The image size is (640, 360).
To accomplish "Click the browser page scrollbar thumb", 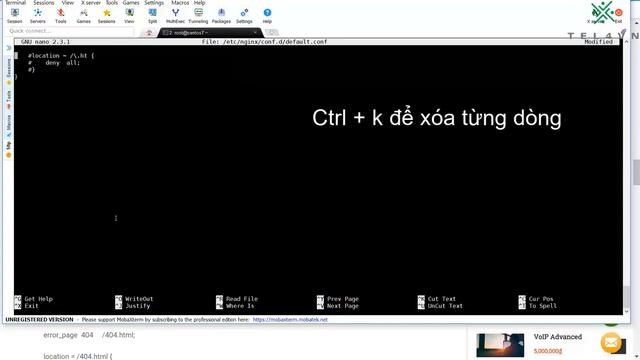I will pyautogui.click(x=636, y=172).
